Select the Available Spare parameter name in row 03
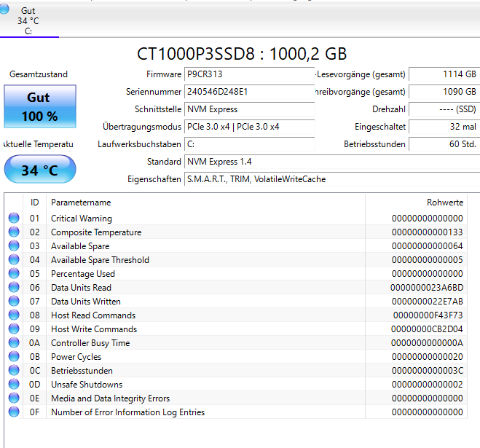 [80, 246]
